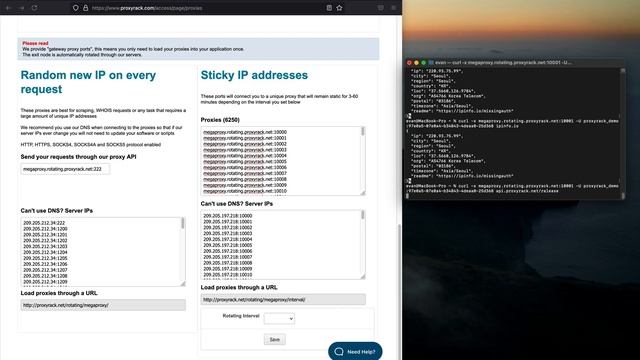Click the terminal api.proxyrack.net/release command line
This screenshot has width=640, height=360.
tap(512, 188)
